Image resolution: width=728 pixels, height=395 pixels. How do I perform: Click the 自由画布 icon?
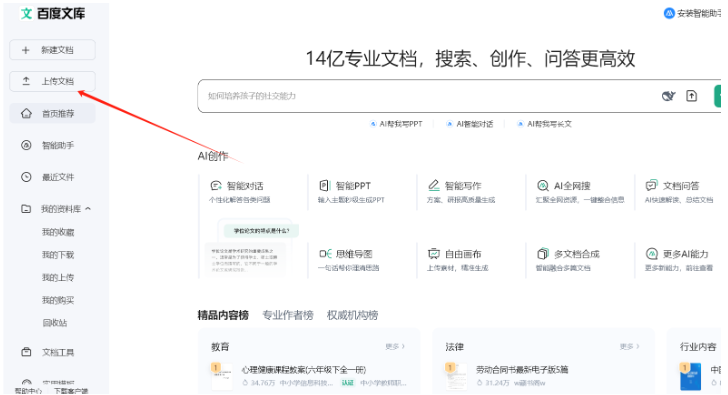click(x=434, y=254)
